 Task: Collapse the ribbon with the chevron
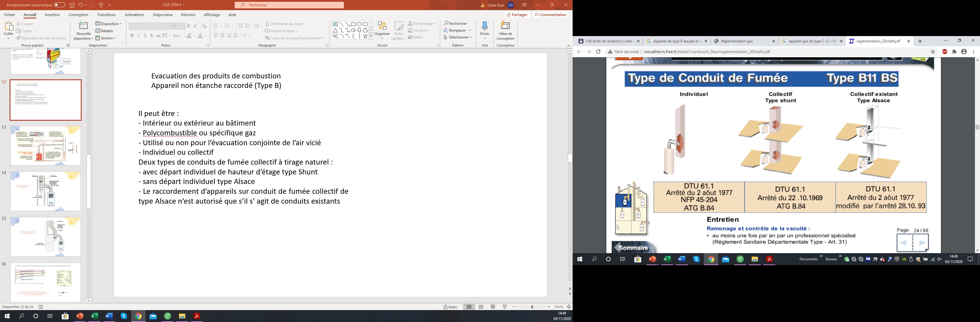pos(568,46)
